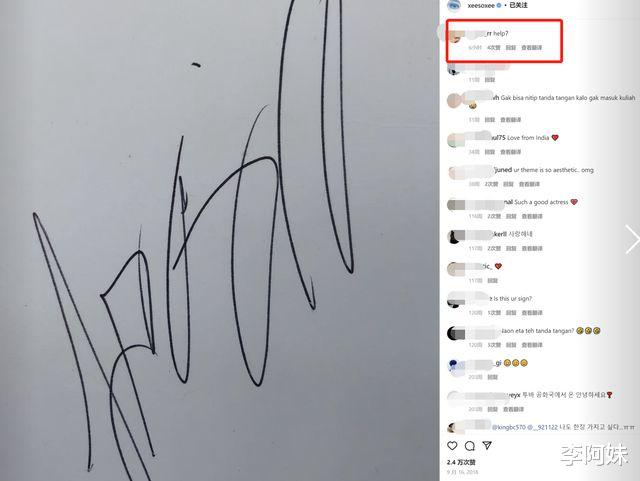640x481 pixels.
Task: View translation of 'Love from India' comment
Action: (511, 152)
